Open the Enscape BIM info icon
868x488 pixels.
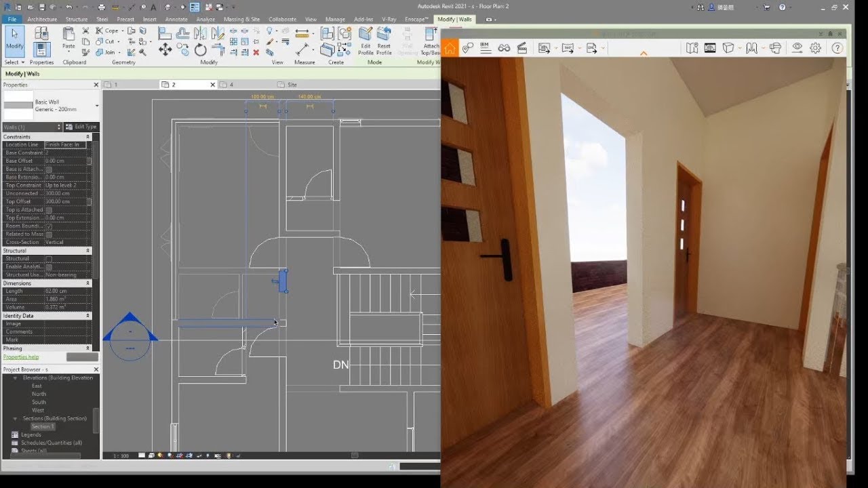tap(485, 47)
